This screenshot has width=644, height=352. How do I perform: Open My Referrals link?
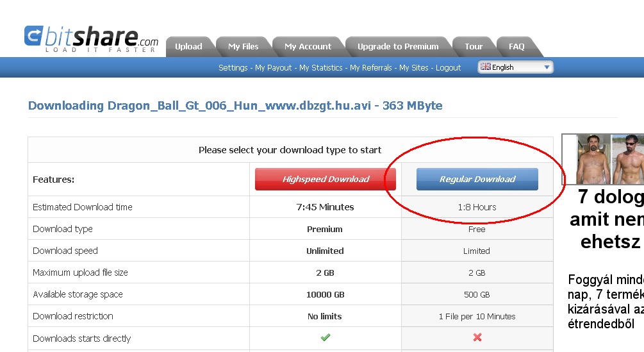(x=371, y=68)
